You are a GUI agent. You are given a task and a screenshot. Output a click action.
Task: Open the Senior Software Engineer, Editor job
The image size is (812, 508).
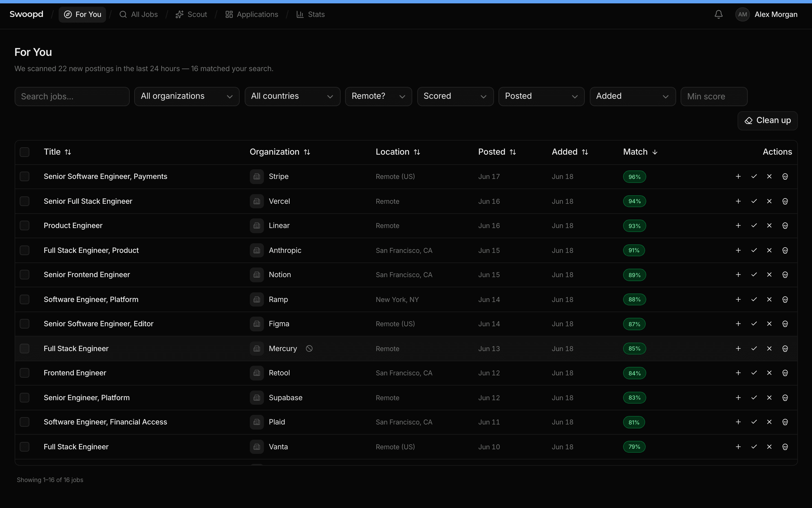pos(98,323)
